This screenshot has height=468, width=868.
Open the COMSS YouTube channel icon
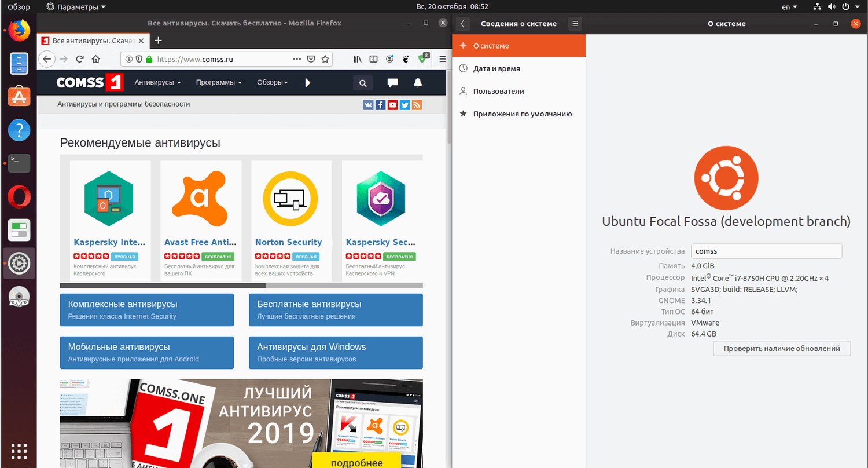pos(393,105)
